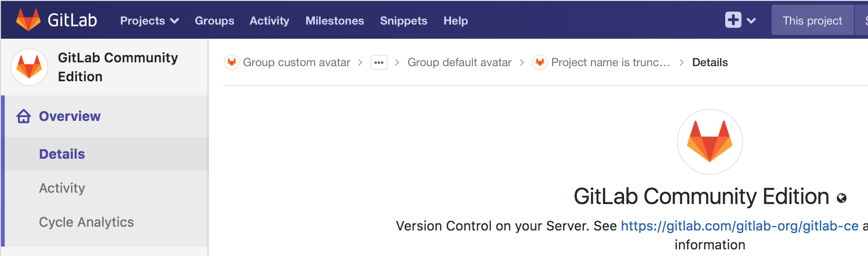
Task: Click the Overview home icon in sidebar
Action: pos(24,116)
